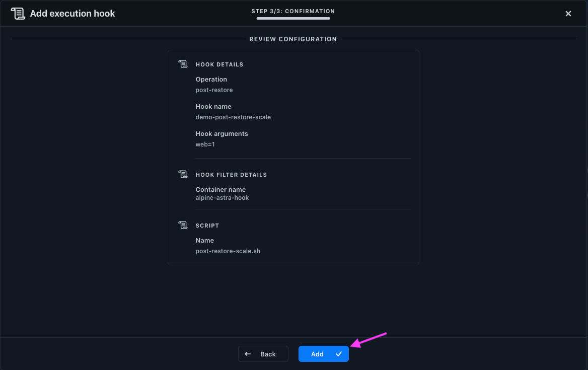Image resolution: width=588 pixels, height=370 pixels.
Task: Click the left arrow icon on Back
Action: click(x=248, y=354)
